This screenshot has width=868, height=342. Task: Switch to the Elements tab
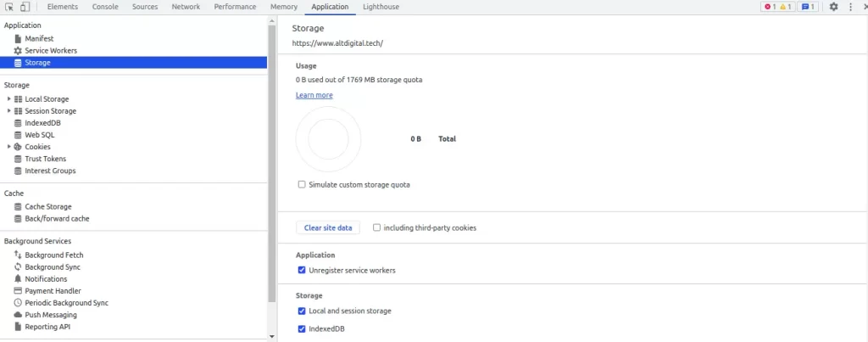point(63,7)
